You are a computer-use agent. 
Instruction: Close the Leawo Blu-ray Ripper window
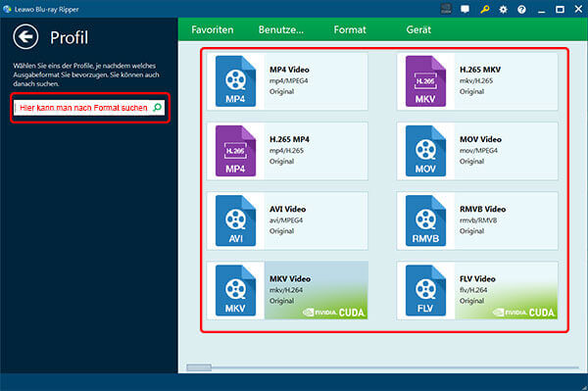578,9
